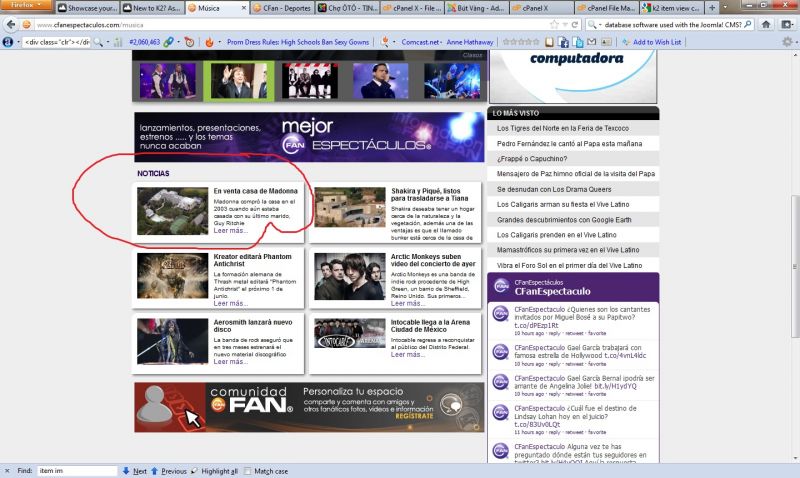
Task: Click the sites linking in chain icon
Action: point(168,42)
